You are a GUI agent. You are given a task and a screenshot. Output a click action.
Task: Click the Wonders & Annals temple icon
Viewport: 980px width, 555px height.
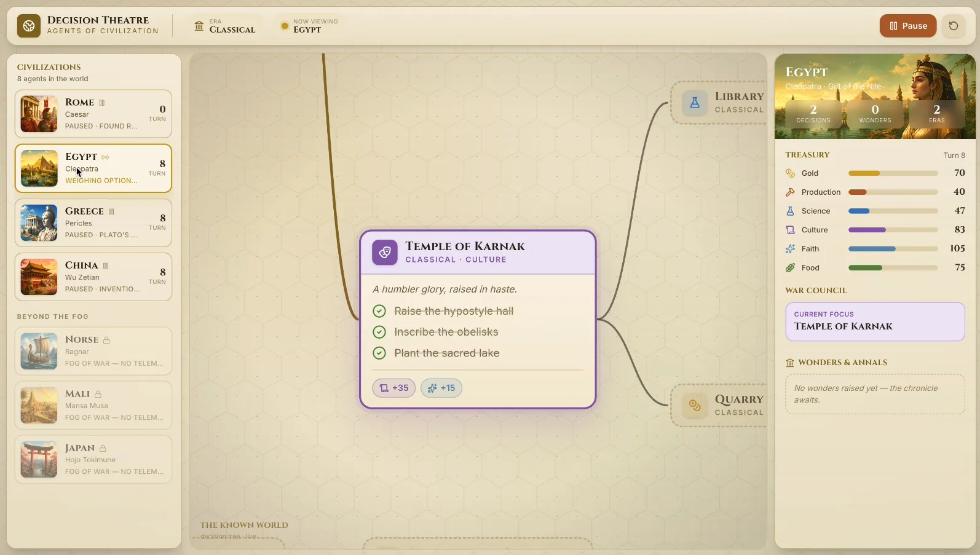(790, 363)
